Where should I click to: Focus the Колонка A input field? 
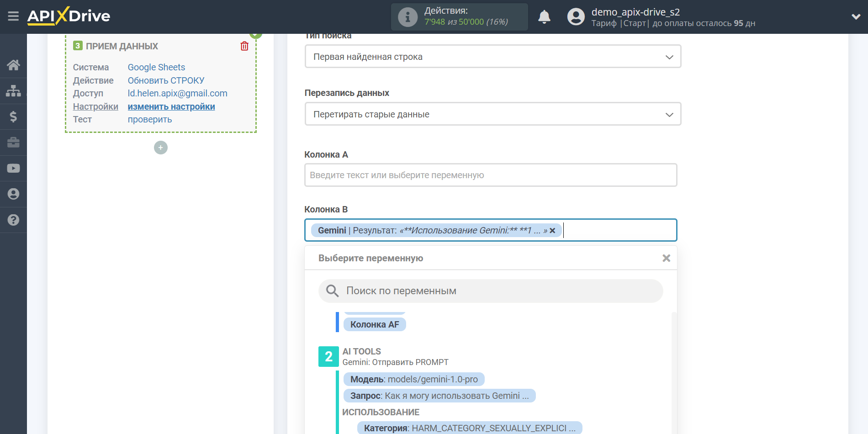pyautogui.click(x=491, y=175)
